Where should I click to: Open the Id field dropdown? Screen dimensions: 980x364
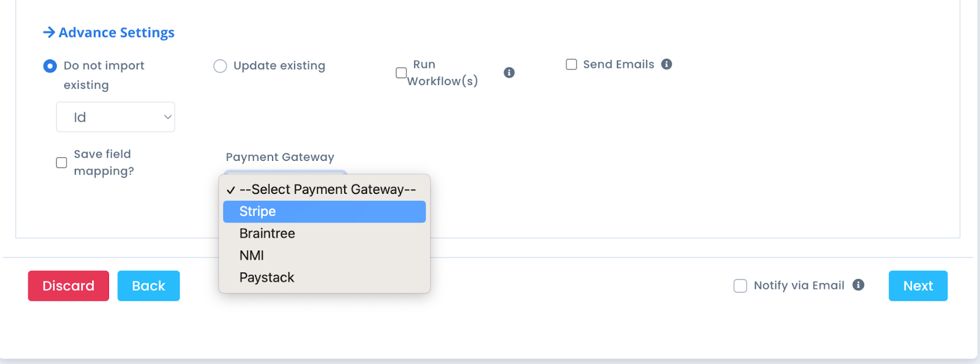[116, 117]
